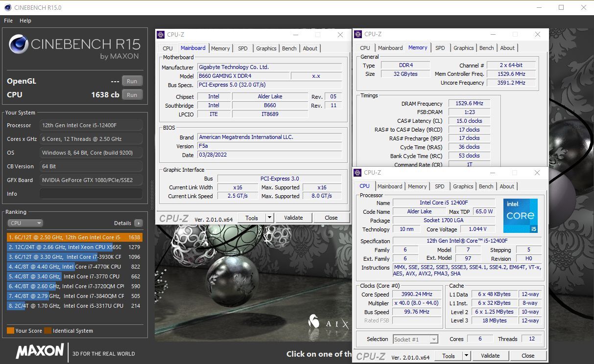This screenshot has height=364, width=594.
Task: Click the Cinebench R15 logo sphere
Action: pos(18,45)
